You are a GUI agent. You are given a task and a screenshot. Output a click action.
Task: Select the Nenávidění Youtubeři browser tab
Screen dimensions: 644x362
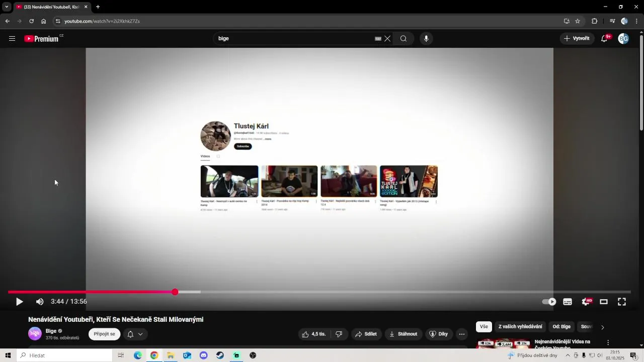pyautogui.click(x=51, y=7)
